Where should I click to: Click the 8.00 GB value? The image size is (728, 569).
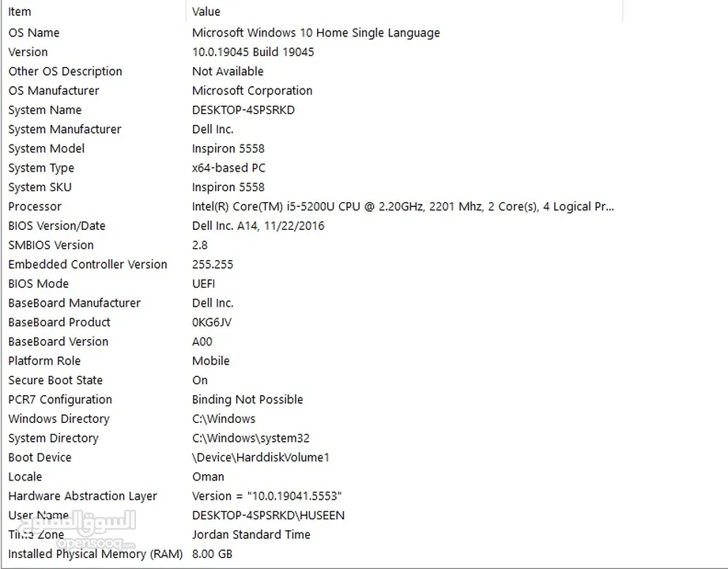(x=212, y=554)
